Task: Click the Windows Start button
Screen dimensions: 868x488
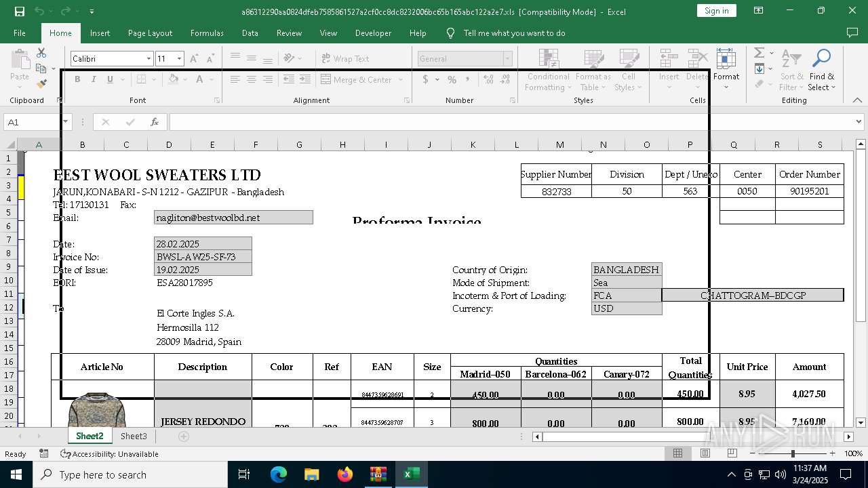Action: [x=16, y=474]
